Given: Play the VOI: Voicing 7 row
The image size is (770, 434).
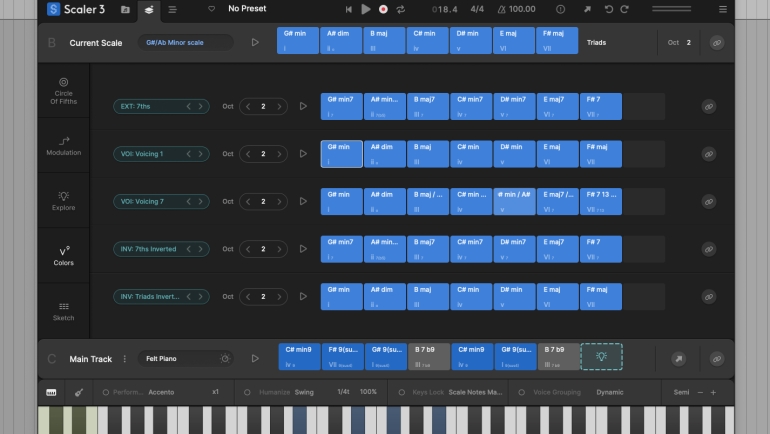Looking at the screenshot, I should pos(303,202).
